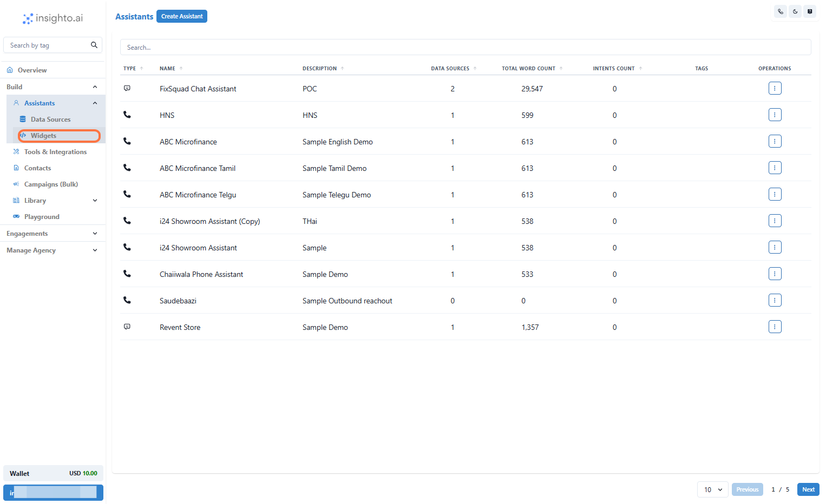The width and height of the screenshot is (826, 504).
Task: Open rows-per-page dropdown showing 10
Action: coord(713,489)
